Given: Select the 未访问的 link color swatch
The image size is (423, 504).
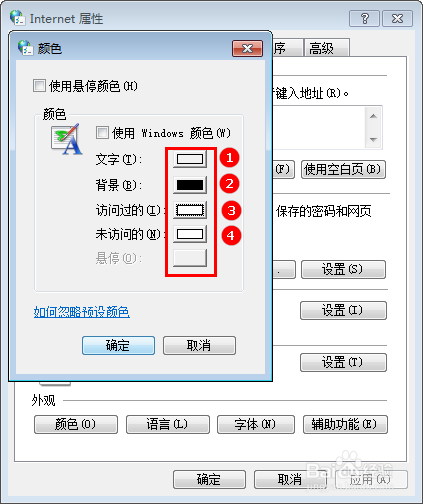Looking at the screenshot, I should click(190, 234).
